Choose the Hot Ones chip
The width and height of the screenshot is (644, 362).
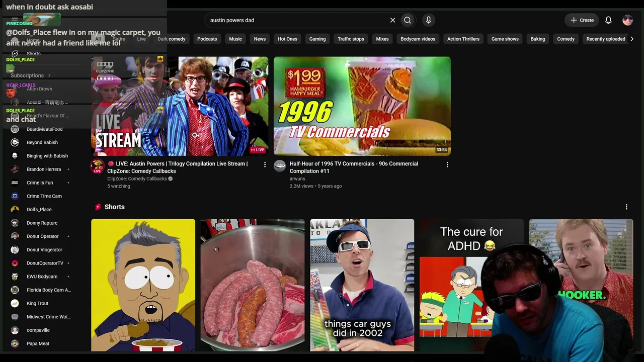point(287,39)
